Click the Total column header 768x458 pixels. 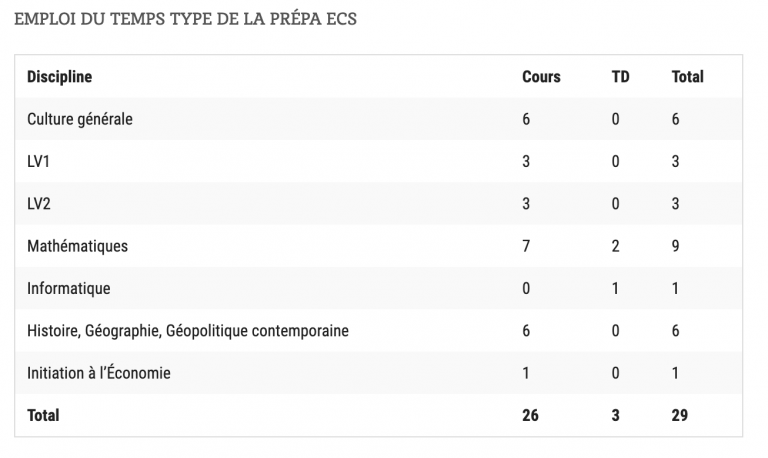pos(687,77)
